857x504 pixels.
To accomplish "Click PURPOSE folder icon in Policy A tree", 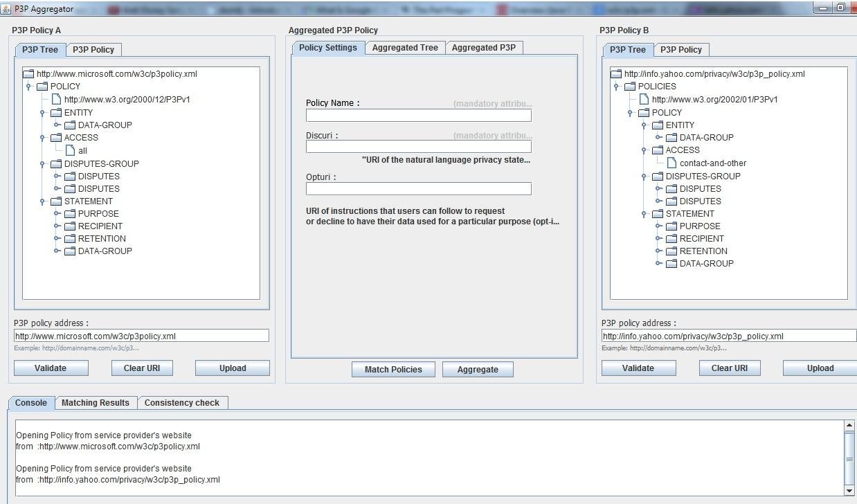I will tap(70, 214).
